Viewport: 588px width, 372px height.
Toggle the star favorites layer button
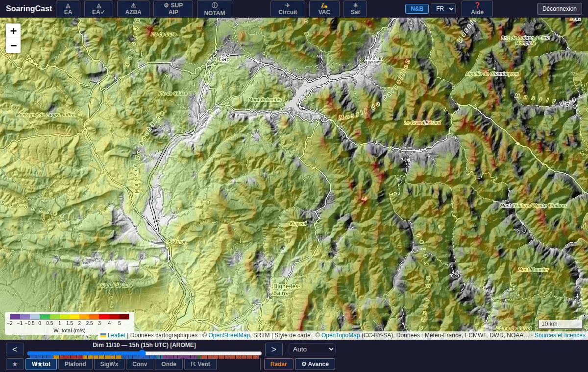[15, 364]
